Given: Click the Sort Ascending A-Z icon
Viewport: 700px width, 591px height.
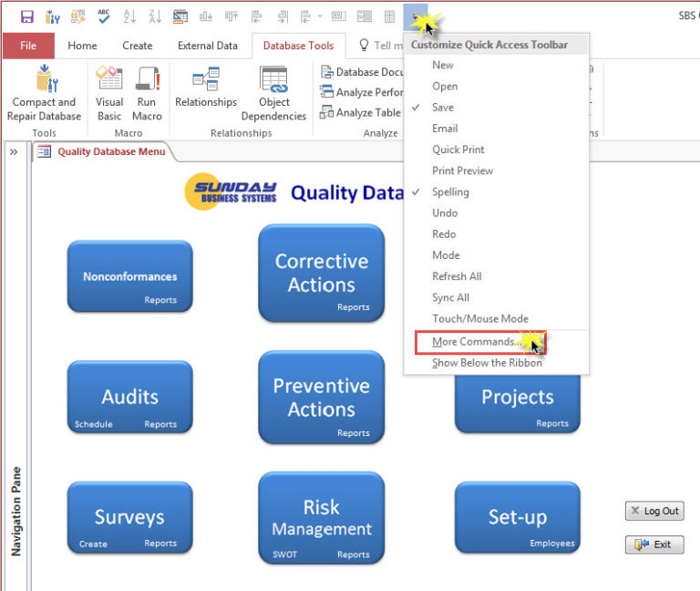Looking at the screenshot, I should point(129,16).
